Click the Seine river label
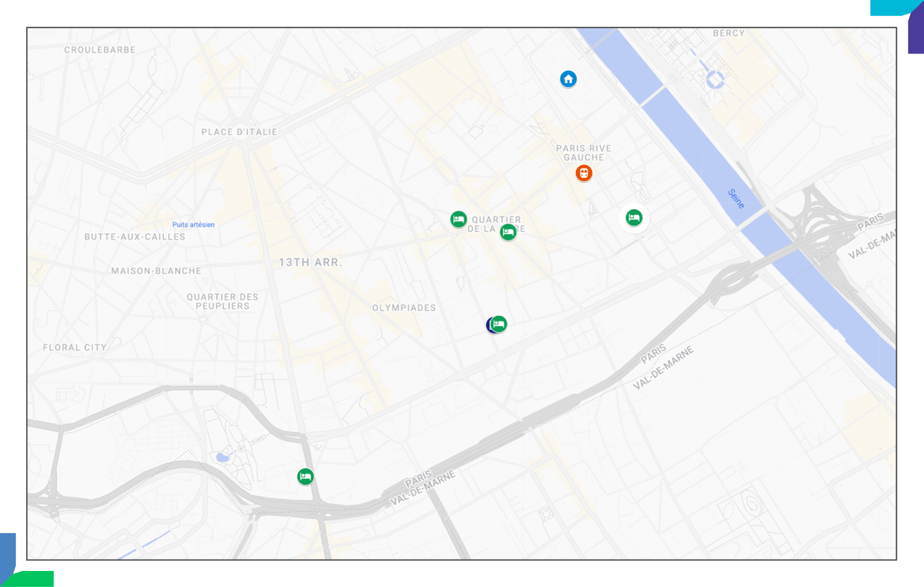 736,199
